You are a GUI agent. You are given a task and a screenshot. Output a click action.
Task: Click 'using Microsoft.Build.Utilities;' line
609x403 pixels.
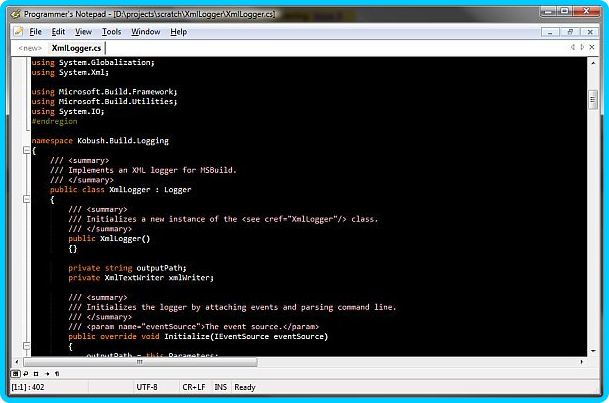104,101
